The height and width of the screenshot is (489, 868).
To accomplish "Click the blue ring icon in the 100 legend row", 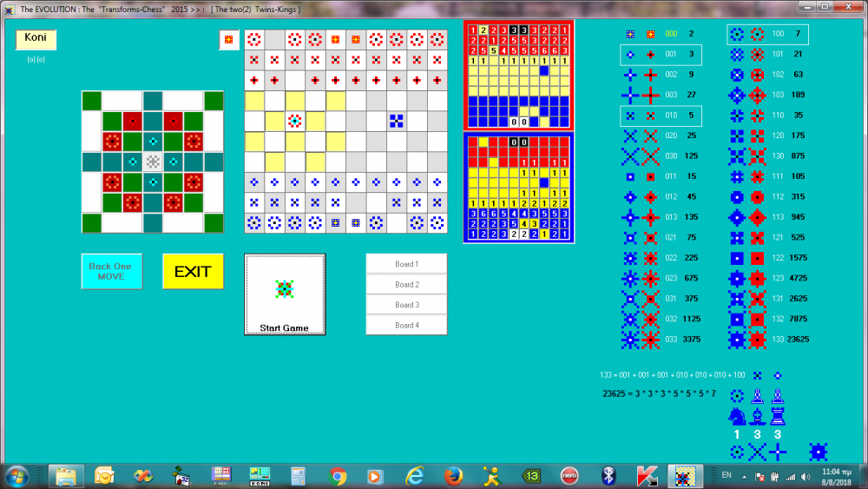I will (737, 35).
